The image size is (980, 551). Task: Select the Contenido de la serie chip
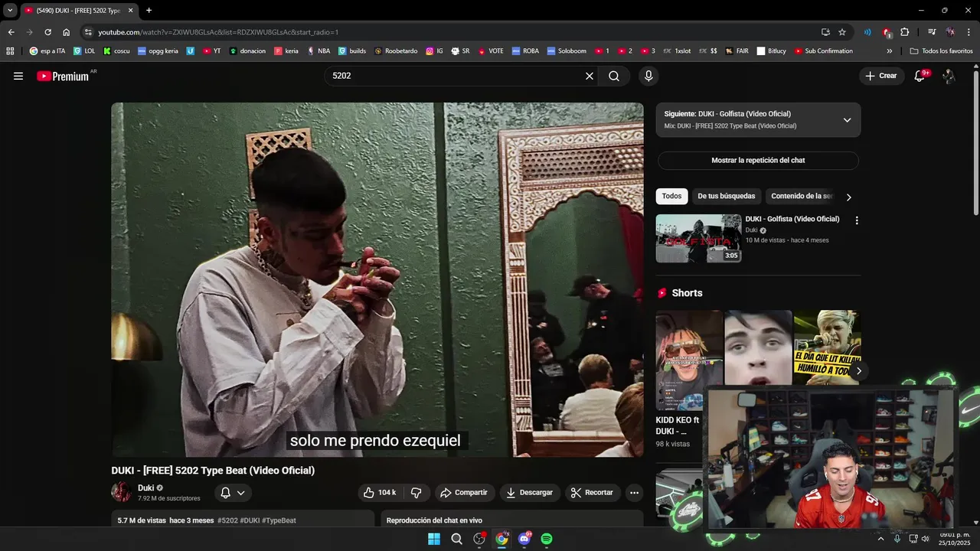pos(801,196)
